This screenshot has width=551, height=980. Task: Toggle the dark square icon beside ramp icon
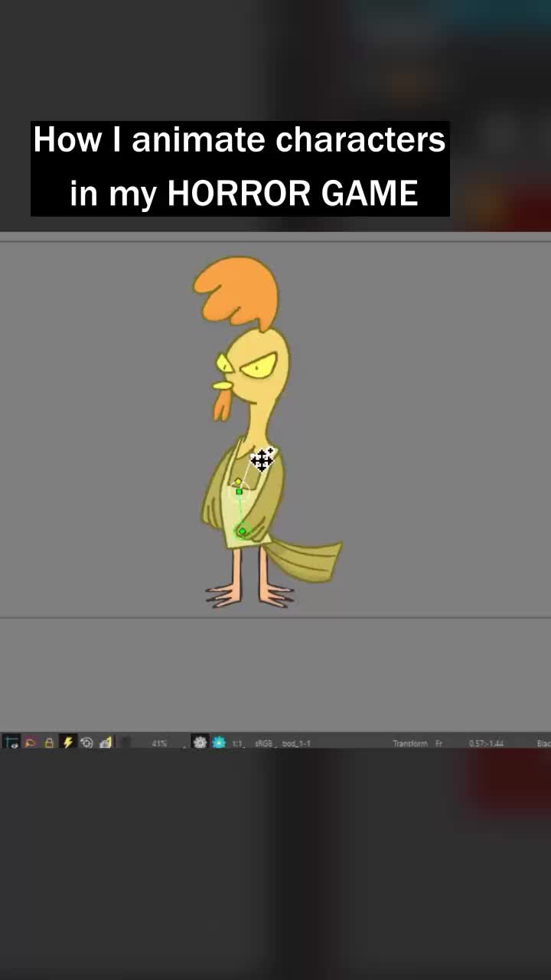coord(126,743)
